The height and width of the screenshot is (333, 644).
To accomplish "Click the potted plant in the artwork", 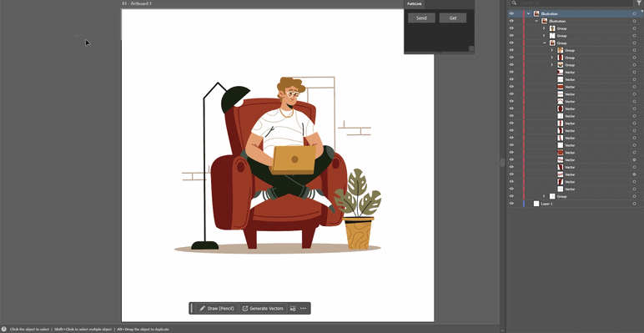I will (x=358, y=209).
